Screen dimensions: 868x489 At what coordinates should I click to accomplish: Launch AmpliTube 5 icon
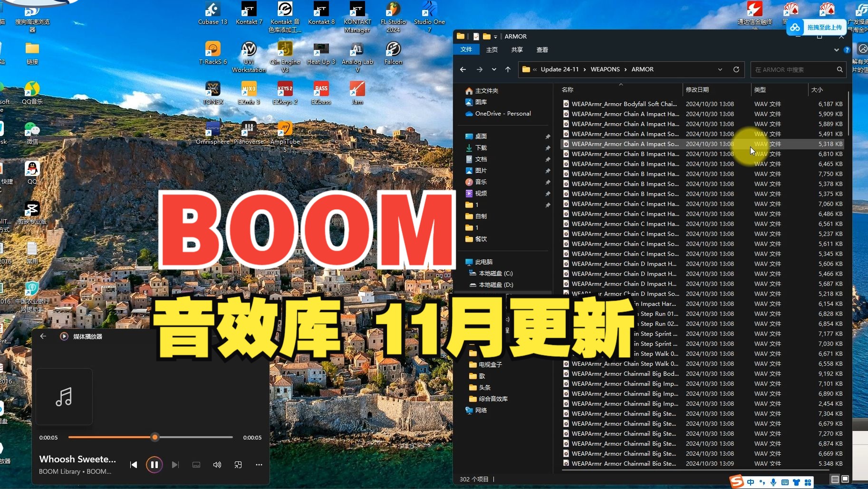click(x=285, y=137)
